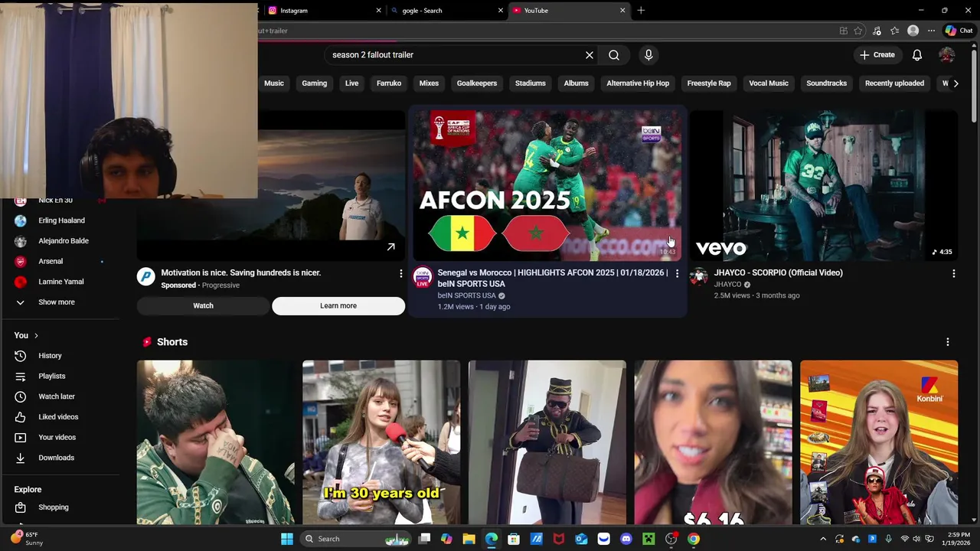Open options menu for Senegal vs Morocco video

pos(677,273)
